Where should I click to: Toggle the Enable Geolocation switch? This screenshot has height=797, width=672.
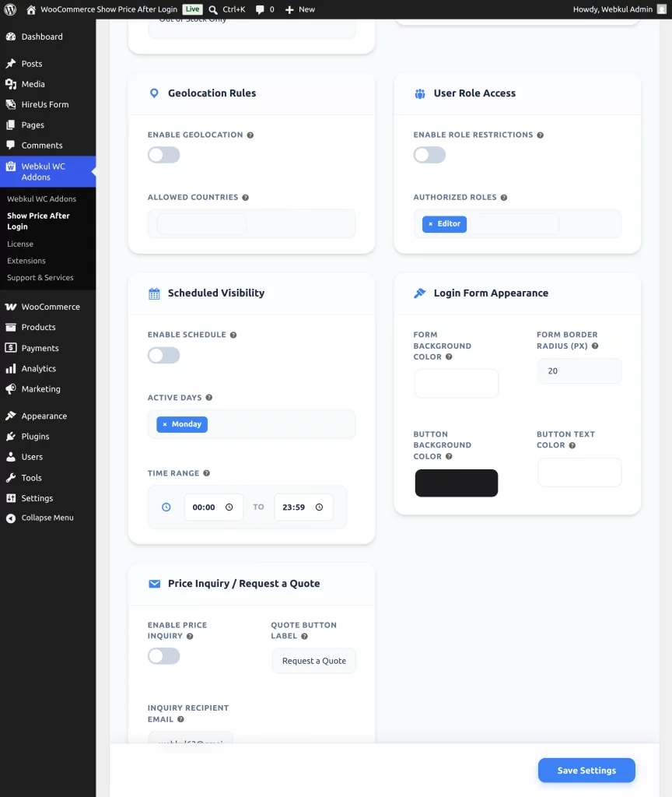[x=163, y=155]
